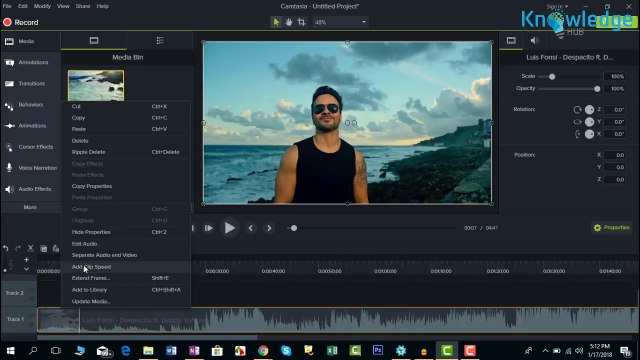Click the Scale percentage field
Image resolution: width=640 pixels, height=360 pixels.
pyautogui.click(x=615, y=76)
